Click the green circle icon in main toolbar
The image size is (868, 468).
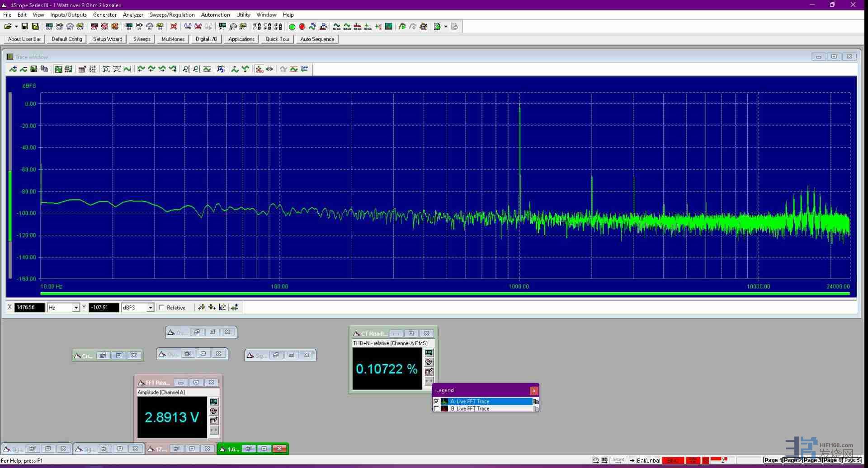click(x=292, y=27)
